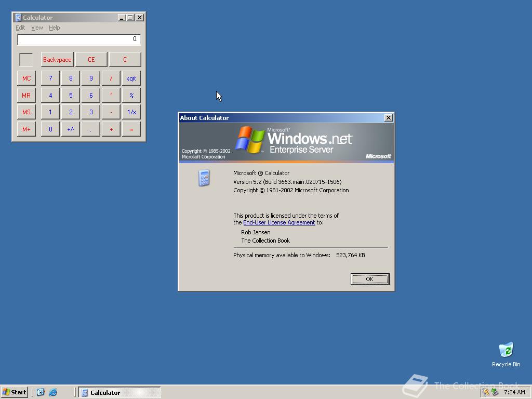532x399 pixels.
Task: Click the MS memory store button
Action: [26, 112]
